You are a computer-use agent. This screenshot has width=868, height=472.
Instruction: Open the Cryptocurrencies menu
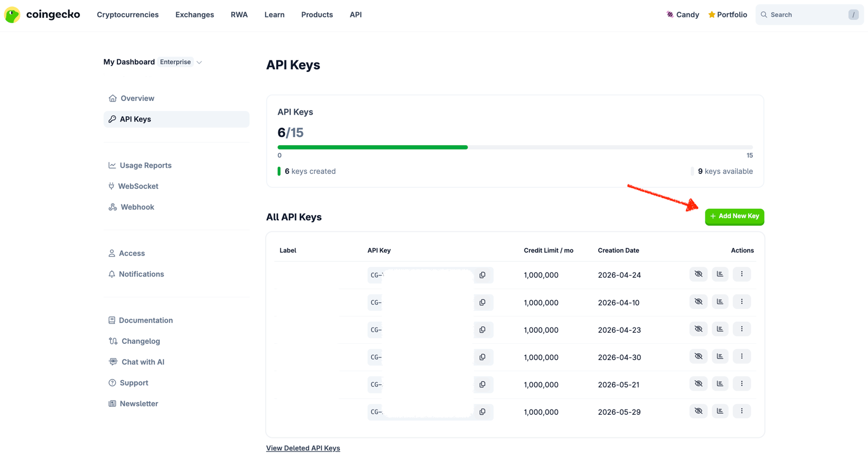click(128, 15)
